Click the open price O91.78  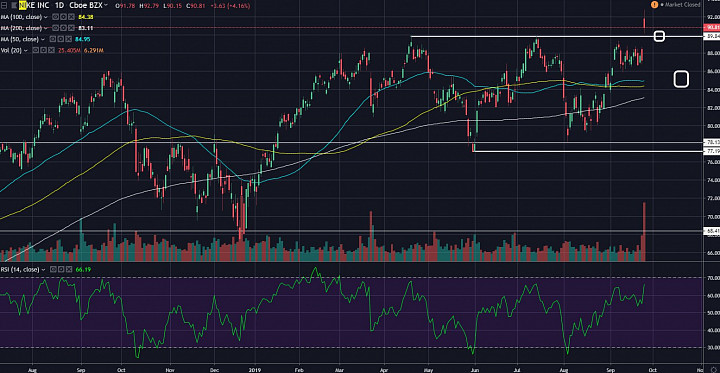(125, 6)
